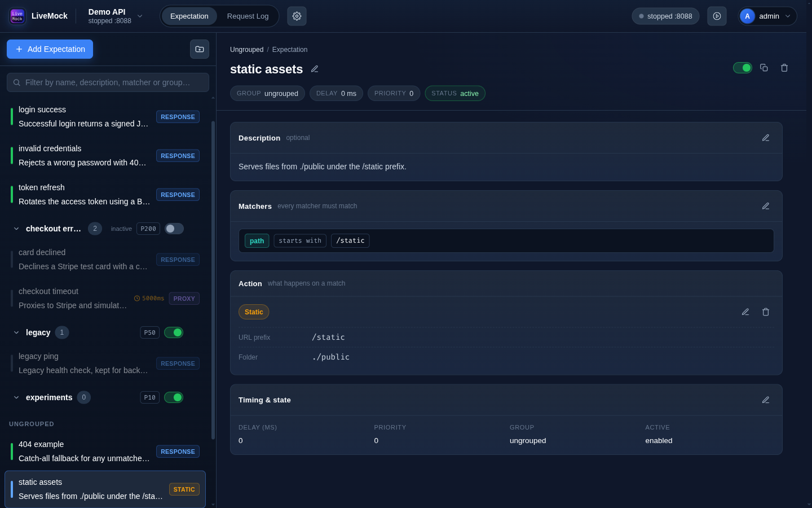Edit the Description section
Image resolution: width=812 pixels, height=508 pixels.
(x=766, y=138)
